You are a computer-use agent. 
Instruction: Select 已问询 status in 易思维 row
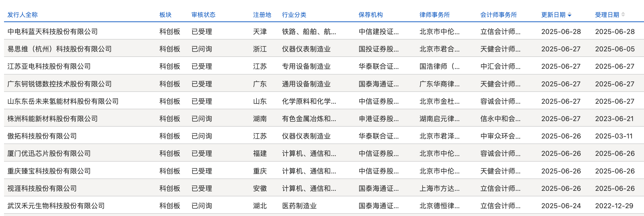202,49
